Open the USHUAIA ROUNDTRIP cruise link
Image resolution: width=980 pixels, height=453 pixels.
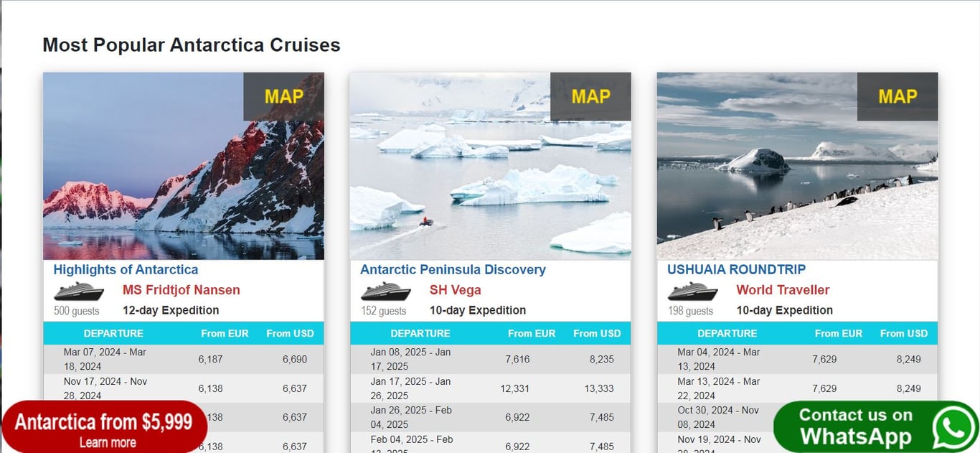736,270
